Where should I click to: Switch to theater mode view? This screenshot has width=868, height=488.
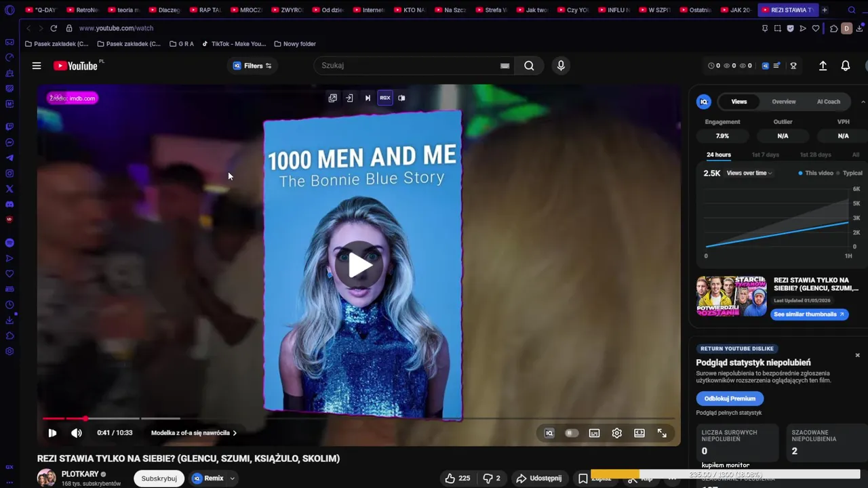[639, 433]
